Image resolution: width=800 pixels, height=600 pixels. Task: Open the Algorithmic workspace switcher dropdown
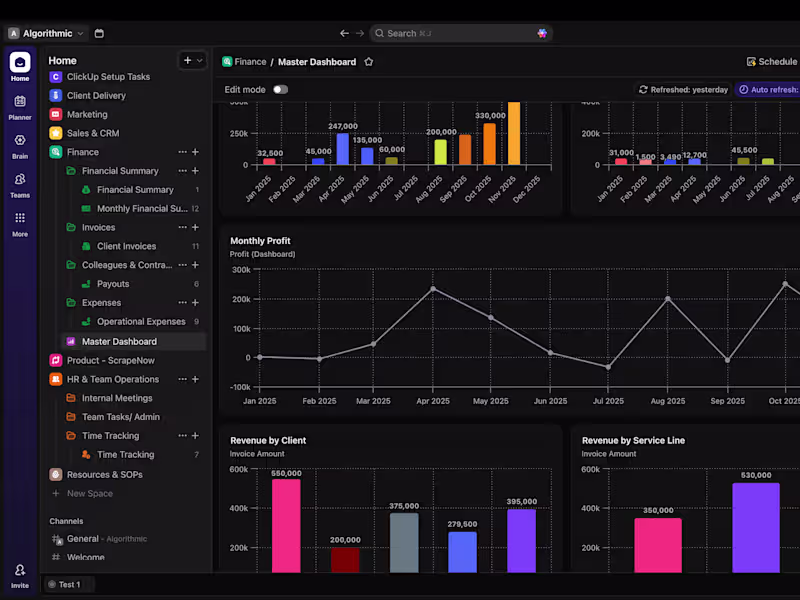47,32
